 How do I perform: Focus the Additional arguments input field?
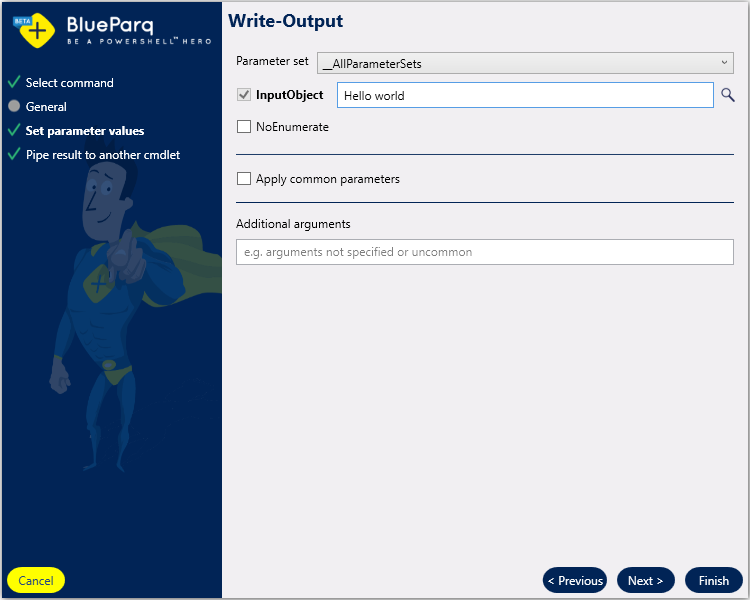(484, 252)
